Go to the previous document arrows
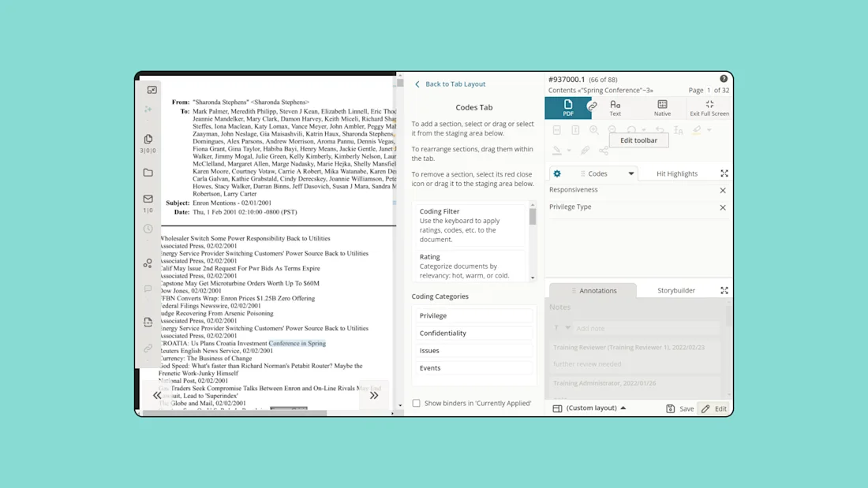This screenshot has height=488, width=868. 157,396
